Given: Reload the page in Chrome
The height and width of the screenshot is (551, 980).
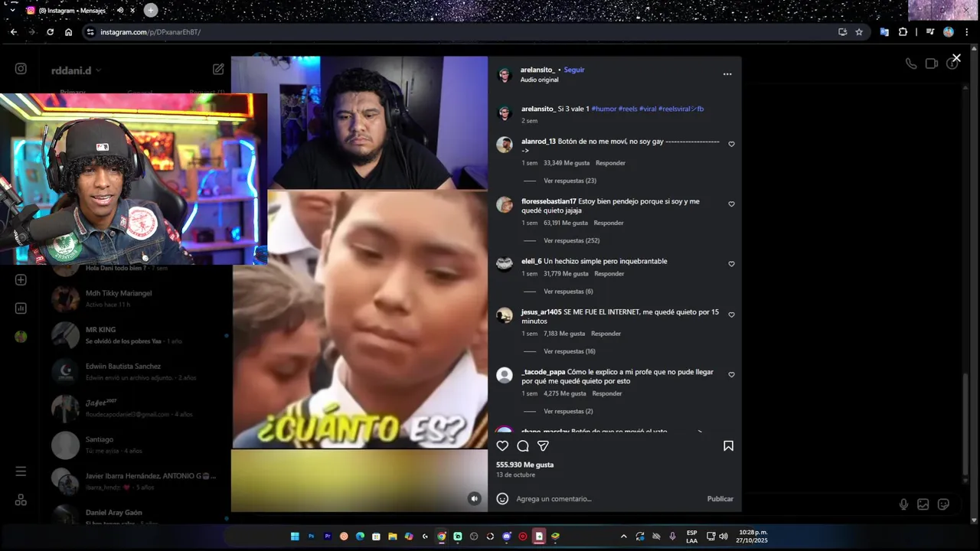Looking at the screenshot, I should pyautogui.click(x=50, y=32).
